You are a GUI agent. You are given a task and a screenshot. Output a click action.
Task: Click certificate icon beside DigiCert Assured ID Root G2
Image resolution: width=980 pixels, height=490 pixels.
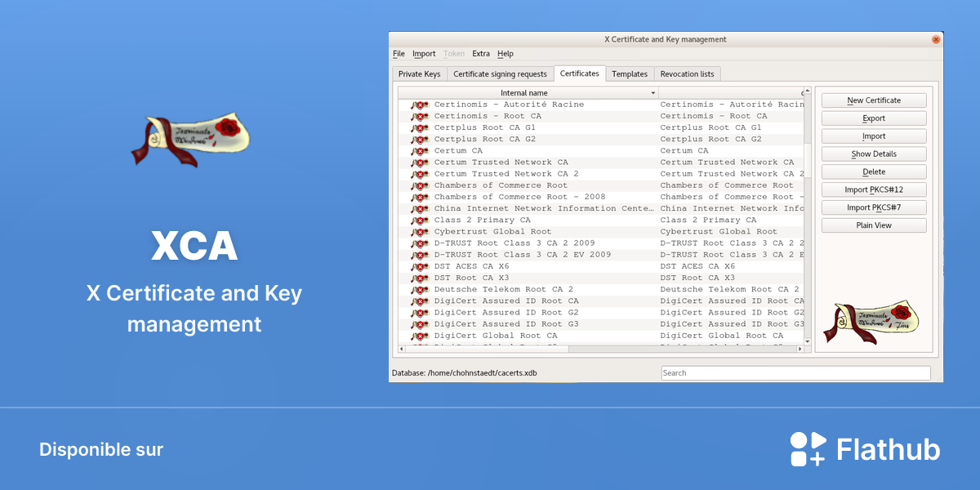(x=420, y=313)
